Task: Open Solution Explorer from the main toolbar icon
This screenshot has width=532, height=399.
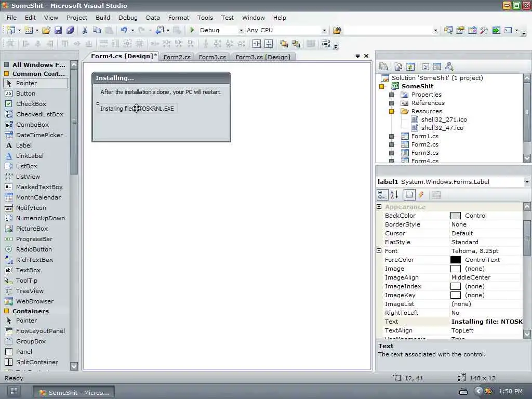Action: [448, 30]
